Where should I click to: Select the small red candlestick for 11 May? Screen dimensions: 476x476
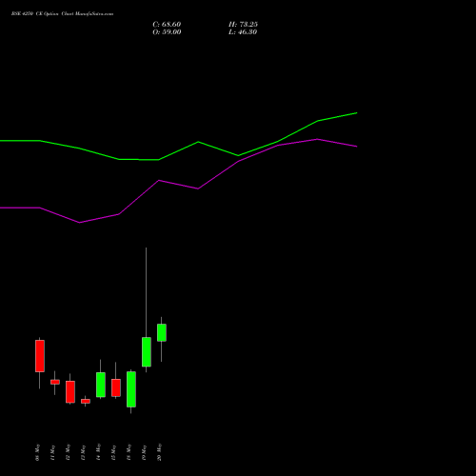click(55, 382)
